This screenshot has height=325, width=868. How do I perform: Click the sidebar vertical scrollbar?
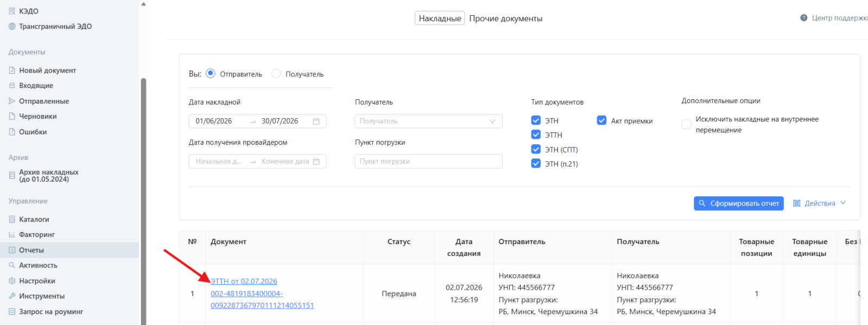click(143, 201)
